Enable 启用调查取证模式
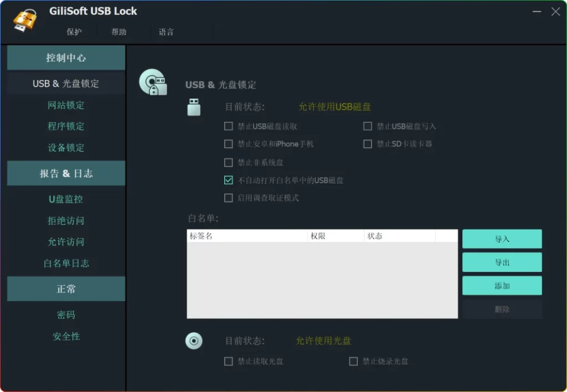This screenshot has height=392, width=567. [x=228, y=198]
